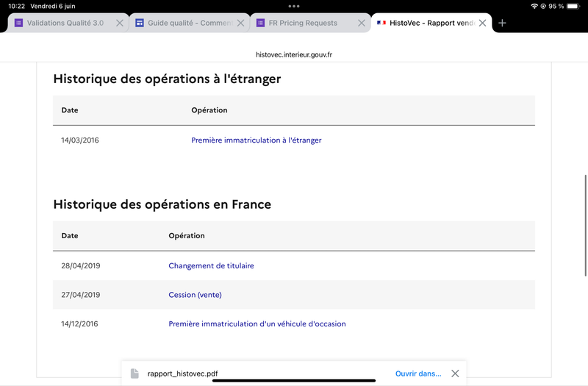The width and height of the screenshot is (588, 386).
Task: Close the Validations Qualité 3.0 tab
Action: (120, 23)
